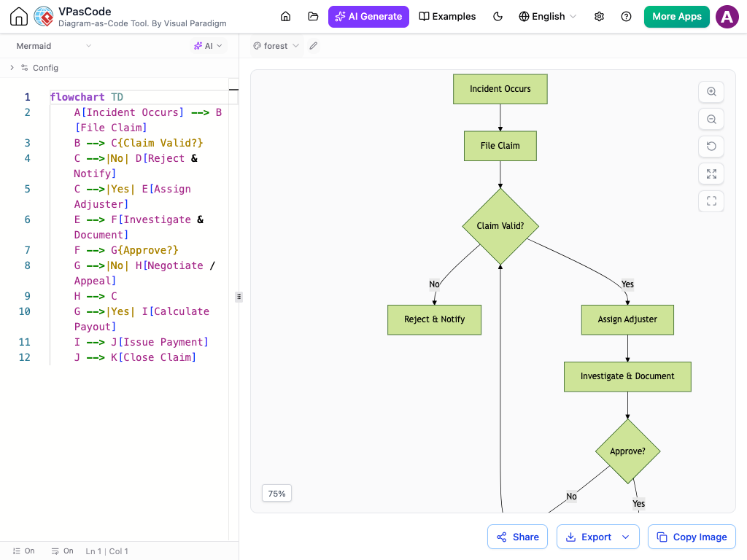Click code line 9 'H --> C'
Screen dimensions: 747x560
(96, 296)
